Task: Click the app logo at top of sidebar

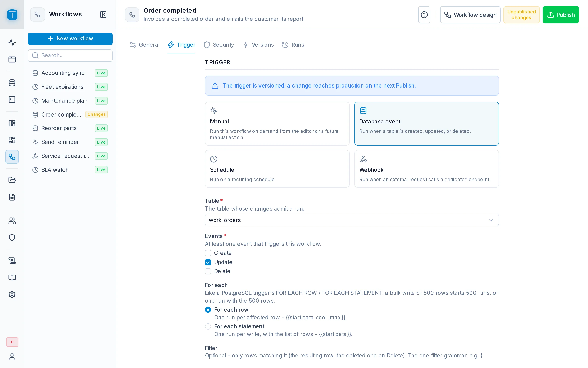Action: (x=12, y=15)
